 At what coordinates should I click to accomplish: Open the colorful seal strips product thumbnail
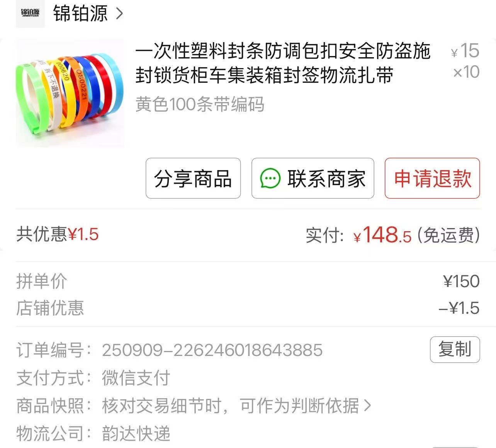point(70,93)
